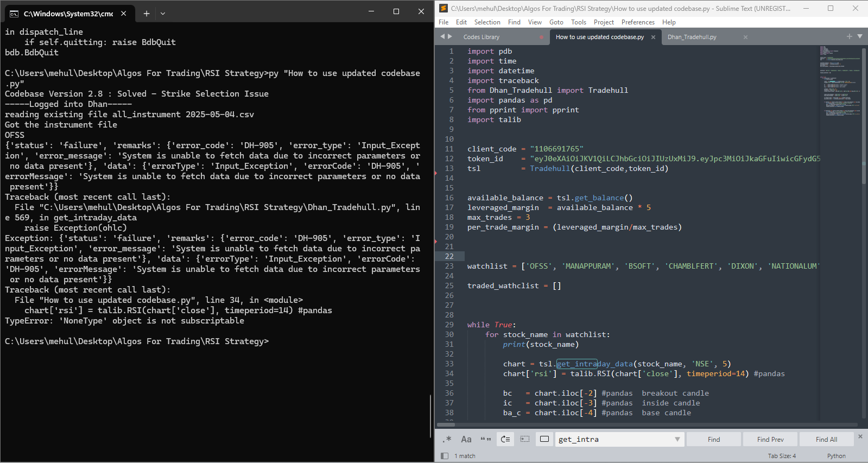Expand the Sublime tab list dropdown
Image resolution: width=868 pixels, height=463 pixels.
click(x=860, y=36)
